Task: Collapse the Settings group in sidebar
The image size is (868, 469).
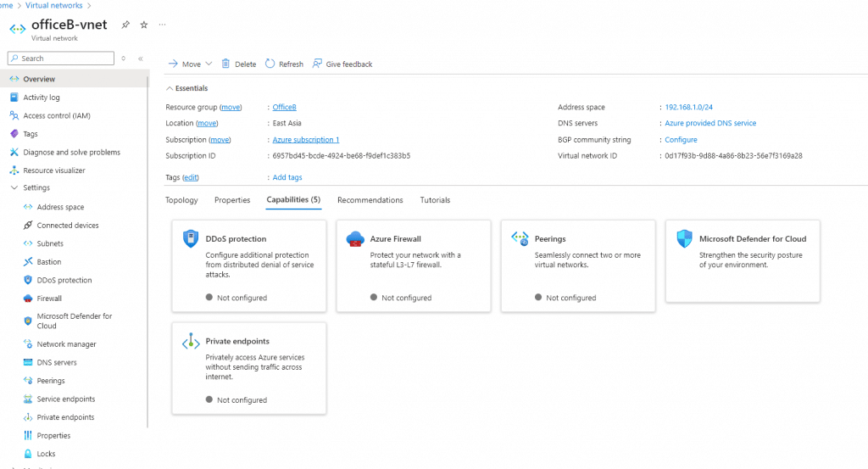Action: [x=14, y=188]
